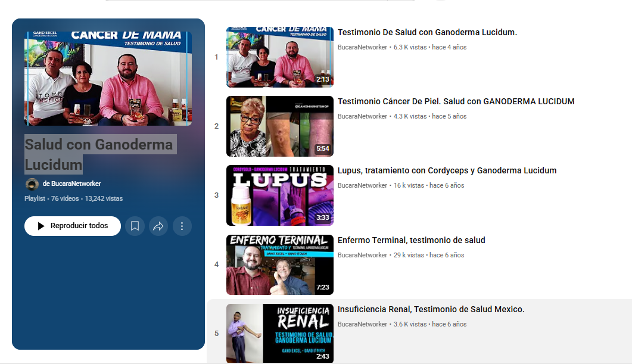632x364 pixels.
Task: Open the LUPUS video thumbnail
Action: click(x=280, y=195)
